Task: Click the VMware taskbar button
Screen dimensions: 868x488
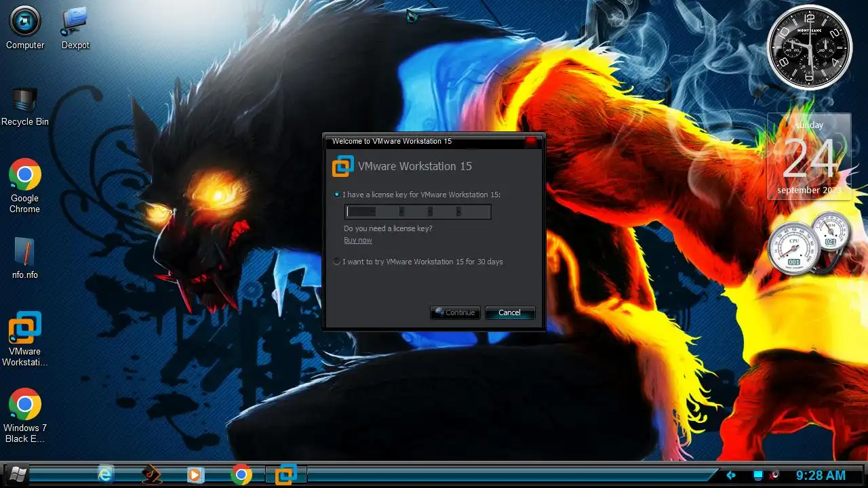Action: point(285,474)
